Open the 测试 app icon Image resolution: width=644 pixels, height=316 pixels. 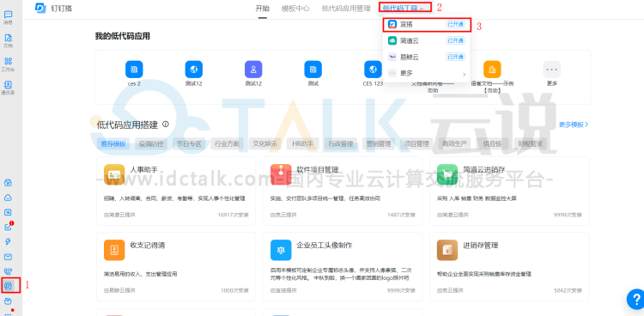point(313,69)
